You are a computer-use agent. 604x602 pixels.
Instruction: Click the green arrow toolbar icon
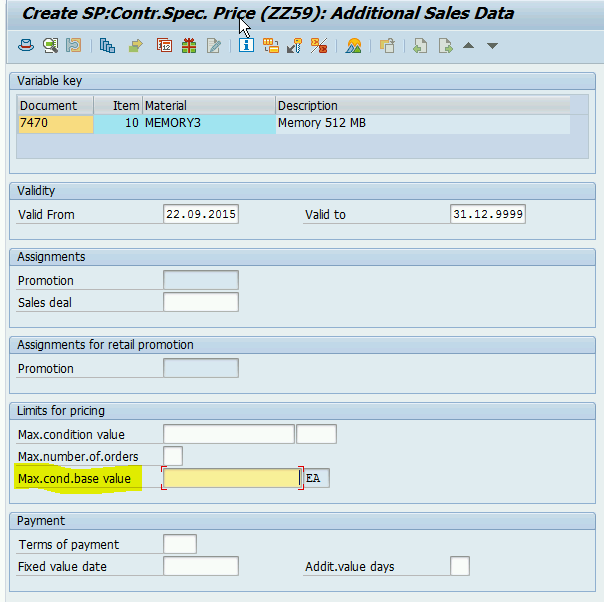[x=135, y=46]
